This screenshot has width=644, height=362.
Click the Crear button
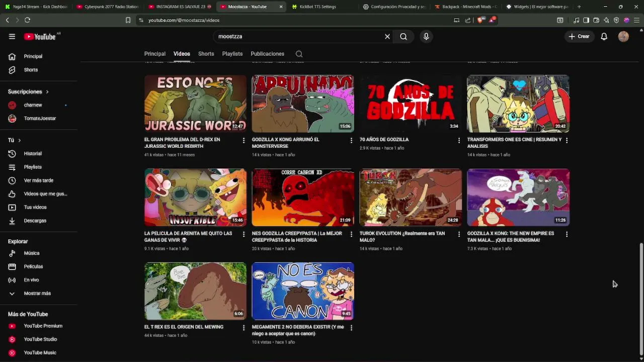579,36
